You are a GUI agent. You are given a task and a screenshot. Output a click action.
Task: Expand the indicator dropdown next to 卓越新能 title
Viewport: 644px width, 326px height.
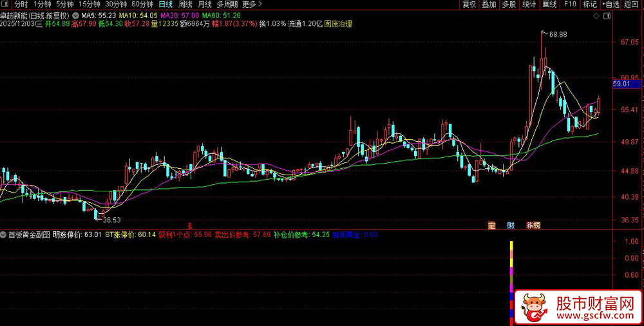pyautogui.click(x=76, y=15)
